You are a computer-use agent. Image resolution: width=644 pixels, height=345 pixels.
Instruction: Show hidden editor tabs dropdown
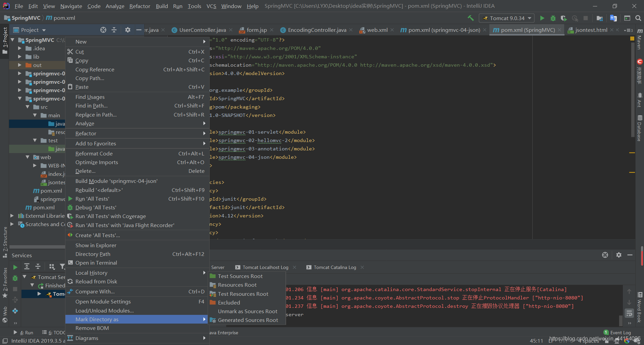tap(628, 30)
